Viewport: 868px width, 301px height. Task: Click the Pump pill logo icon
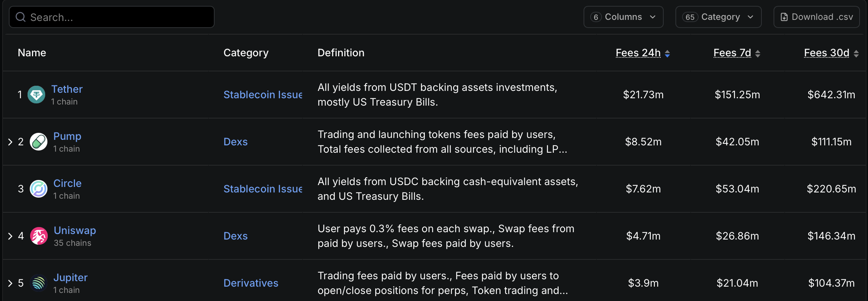[x=39, y=142]
